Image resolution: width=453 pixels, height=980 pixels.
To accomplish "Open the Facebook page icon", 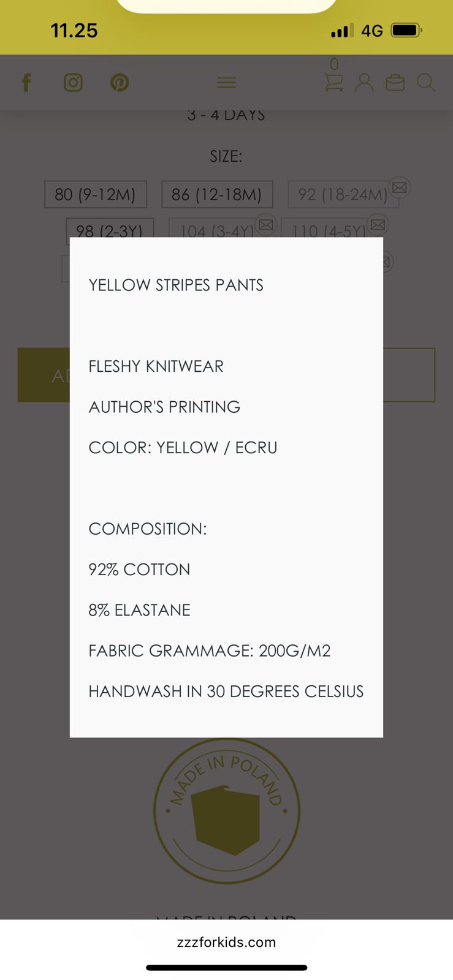I will coord(26,83).
